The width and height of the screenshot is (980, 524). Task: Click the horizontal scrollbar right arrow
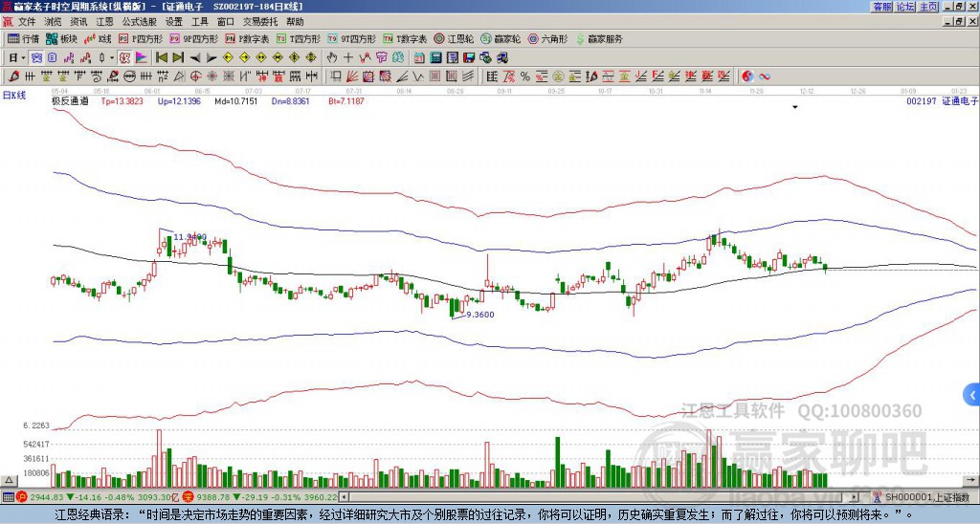855,497
